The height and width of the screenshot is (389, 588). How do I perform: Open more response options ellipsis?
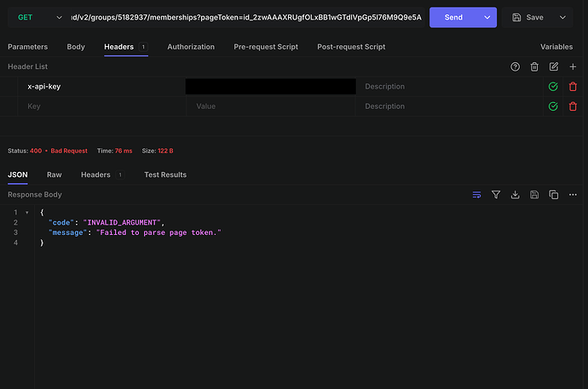573,195
